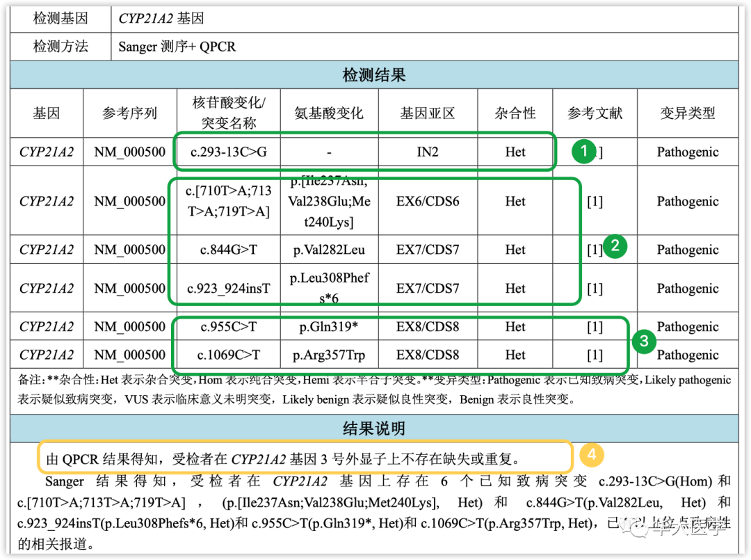The height and width of the screenshot is (560, 751).
Task: Click '的相关报道。' at the paragraph end
Action: pos(56,544)
